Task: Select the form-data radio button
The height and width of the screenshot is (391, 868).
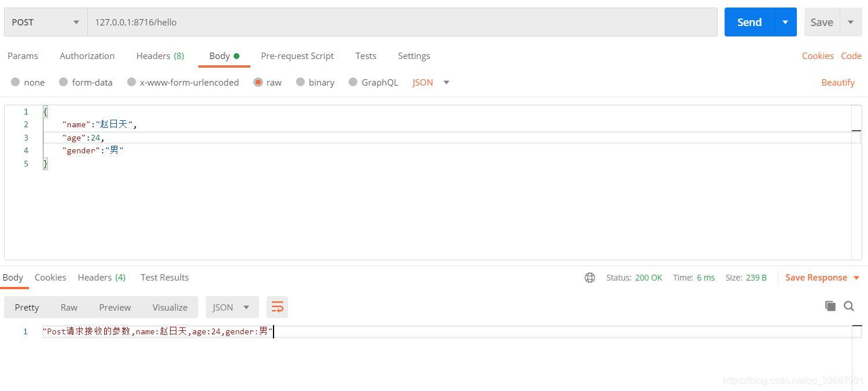Action: 63,82
